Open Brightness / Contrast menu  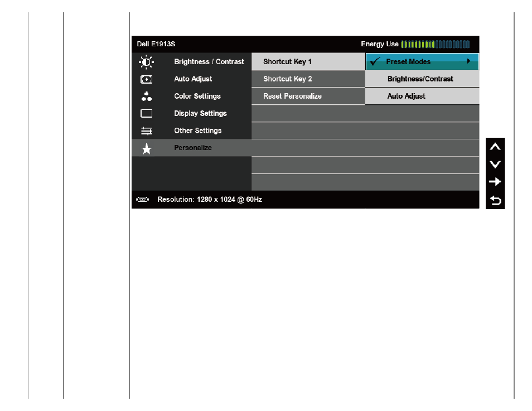pos(192,62)
